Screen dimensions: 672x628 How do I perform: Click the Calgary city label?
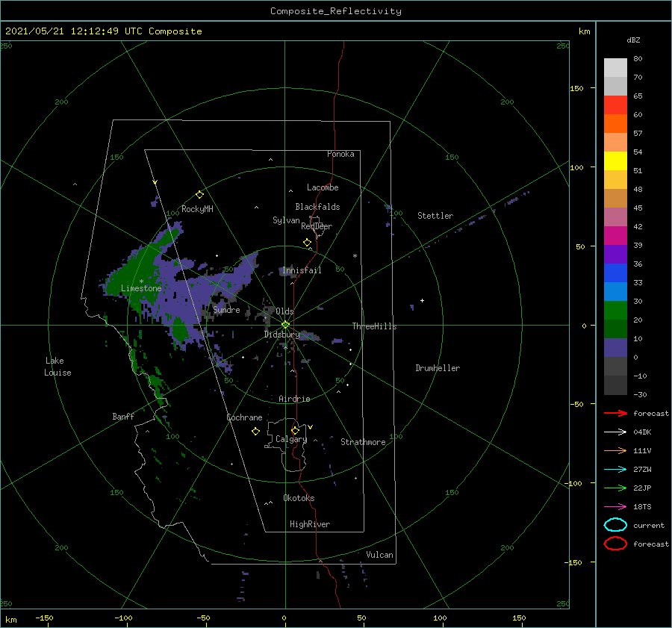[291, 439]
